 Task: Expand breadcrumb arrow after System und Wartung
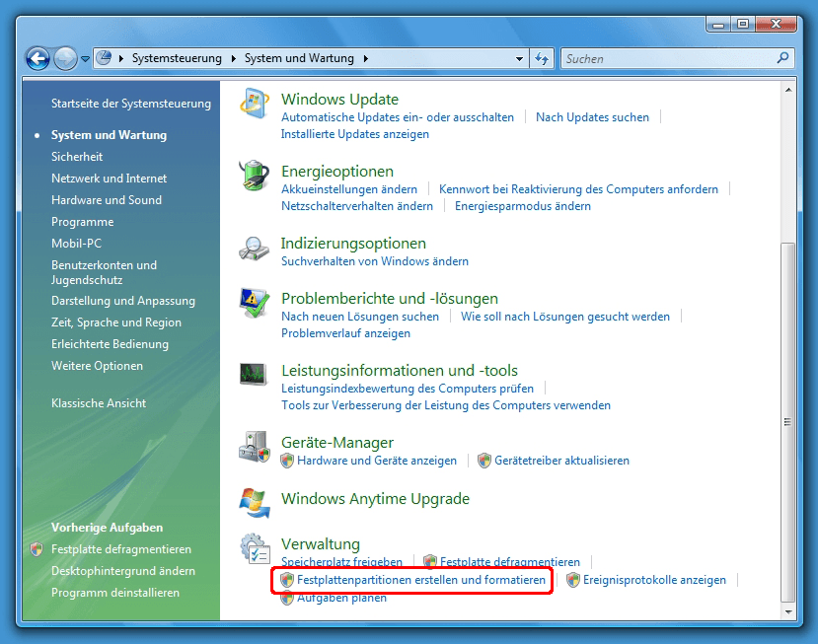(366, 58)
